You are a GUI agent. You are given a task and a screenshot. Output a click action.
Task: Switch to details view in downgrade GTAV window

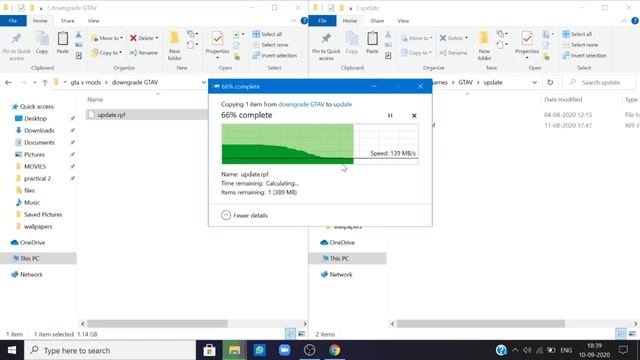(x=290, y=334)
